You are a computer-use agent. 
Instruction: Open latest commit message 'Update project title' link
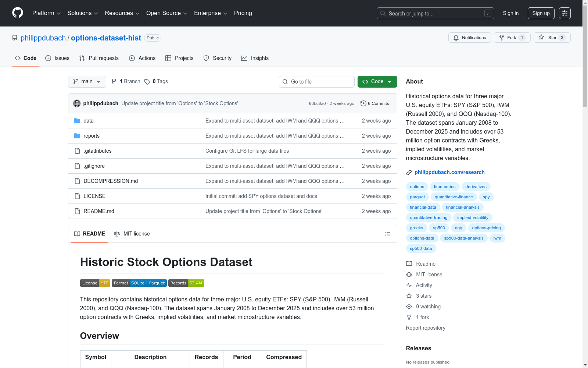180,103
